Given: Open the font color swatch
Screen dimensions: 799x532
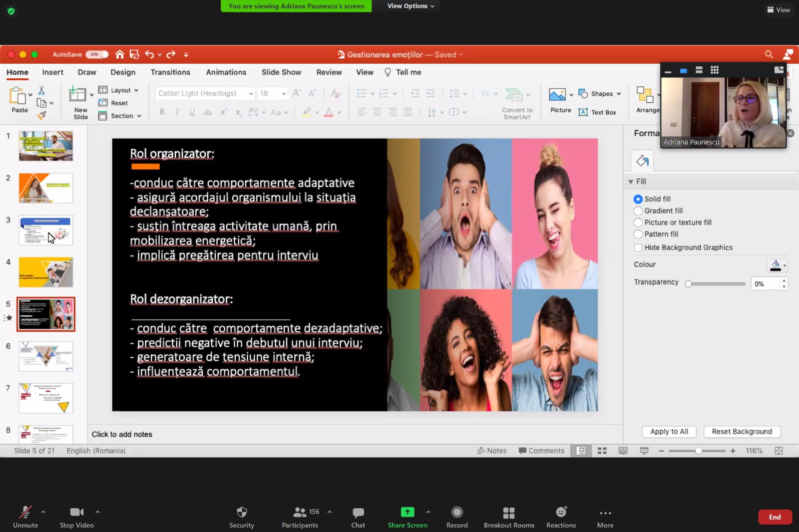Looking at the screenshot, I should click(329, 112).
